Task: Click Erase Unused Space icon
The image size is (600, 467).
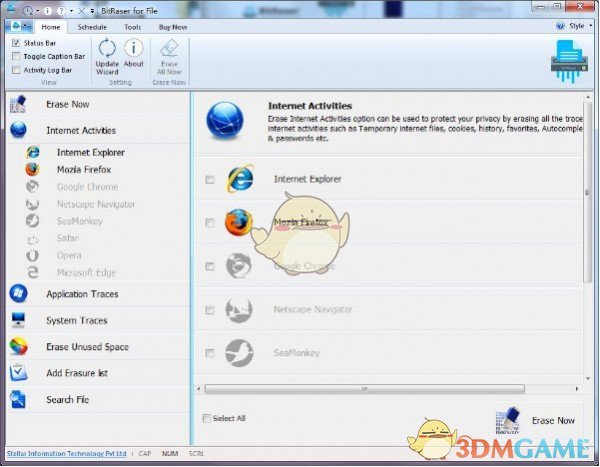Action: click(18, 346)
